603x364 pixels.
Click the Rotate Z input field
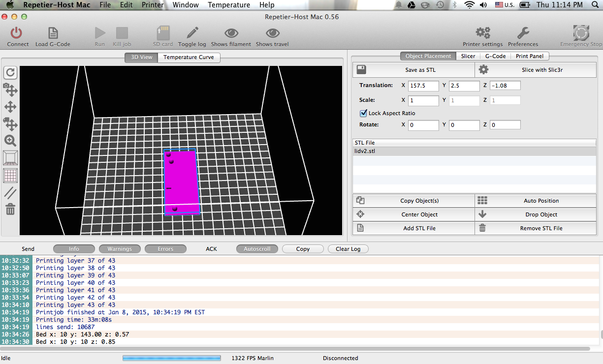(505, 125)
